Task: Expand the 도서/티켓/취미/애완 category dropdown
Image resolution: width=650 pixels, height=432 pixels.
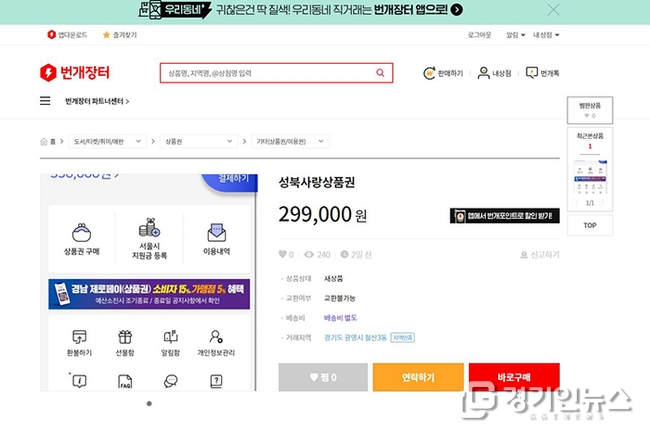Action: 107,141
